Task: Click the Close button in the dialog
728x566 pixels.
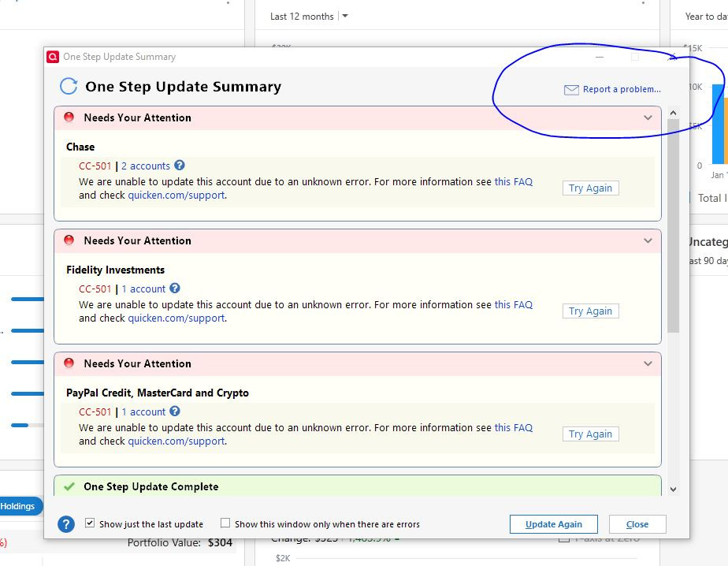Action: point(637,524)
